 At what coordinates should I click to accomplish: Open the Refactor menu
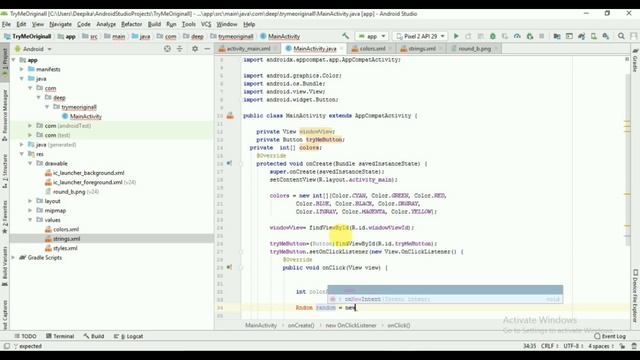tap(131, 24)
